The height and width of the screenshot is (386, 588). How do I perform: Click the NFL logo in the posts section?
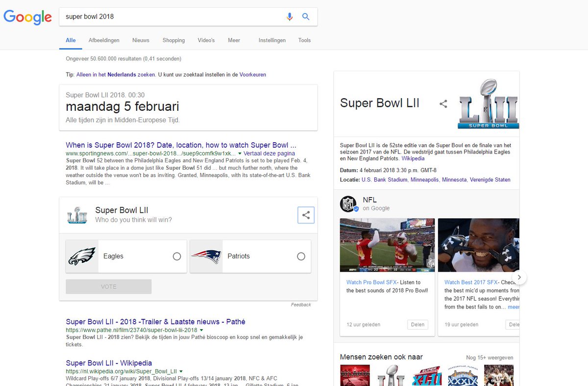(349, 203)
